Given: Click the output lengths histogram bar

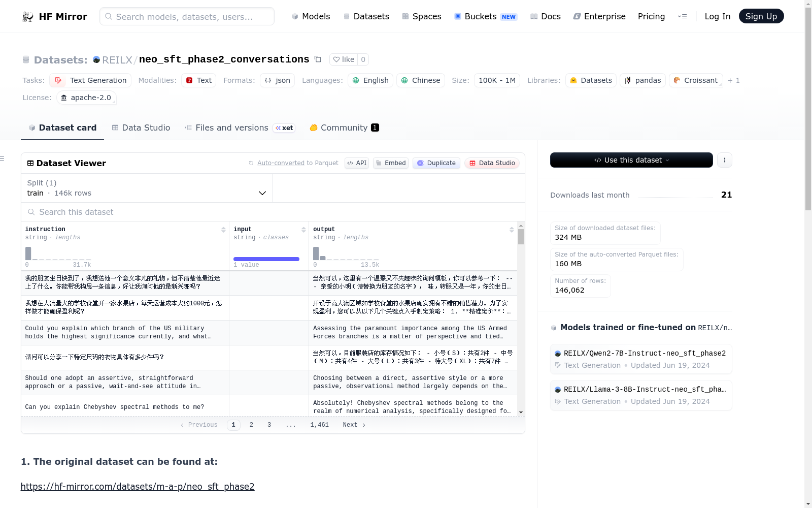Looking at the screenshot, I should 316,253.
